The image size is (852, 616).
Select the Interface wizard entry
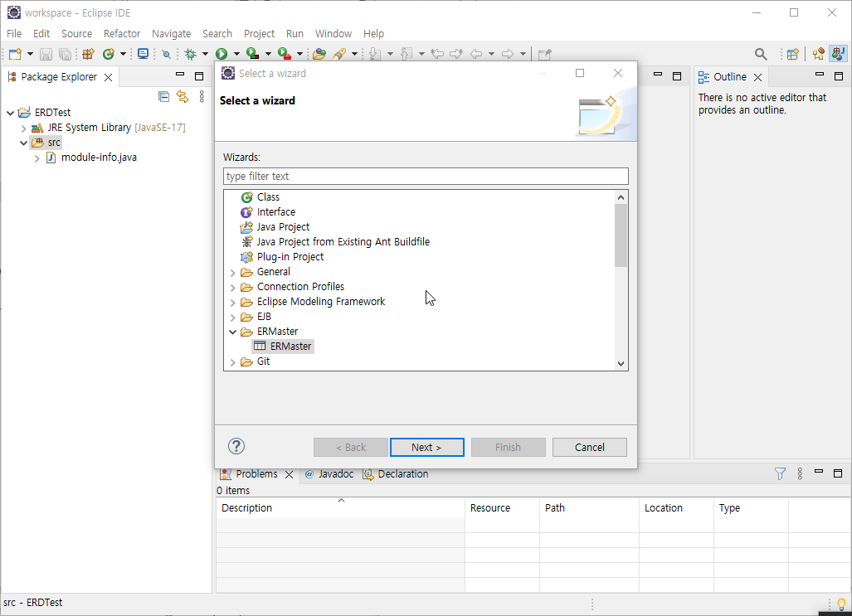[269, 212]
